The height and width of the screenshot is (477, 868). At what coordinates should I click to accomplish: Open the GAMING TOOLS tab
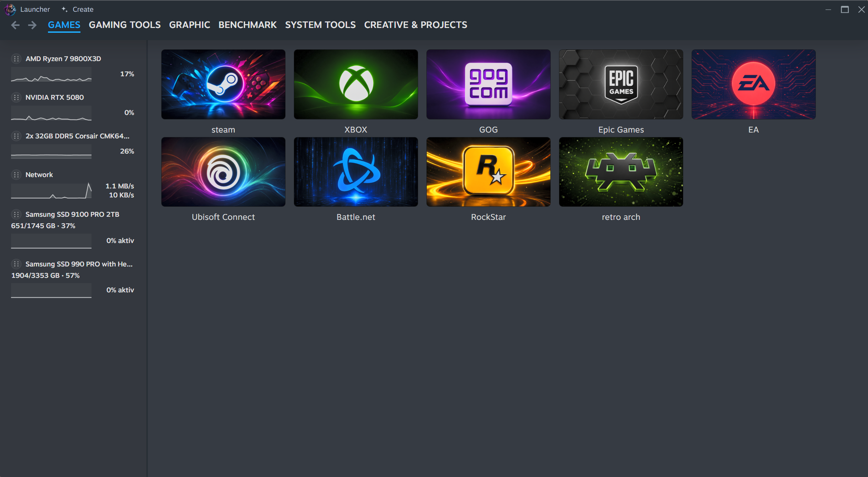tap(125, 25)
